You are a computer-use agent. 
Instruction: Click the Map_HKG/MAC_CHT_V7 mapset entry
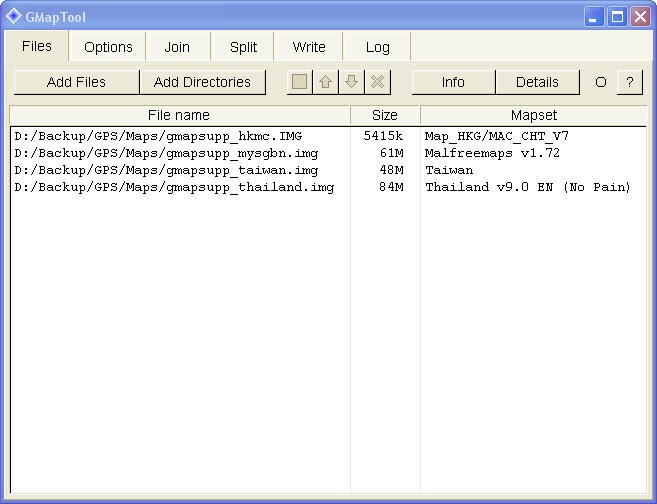click(497, 136)
